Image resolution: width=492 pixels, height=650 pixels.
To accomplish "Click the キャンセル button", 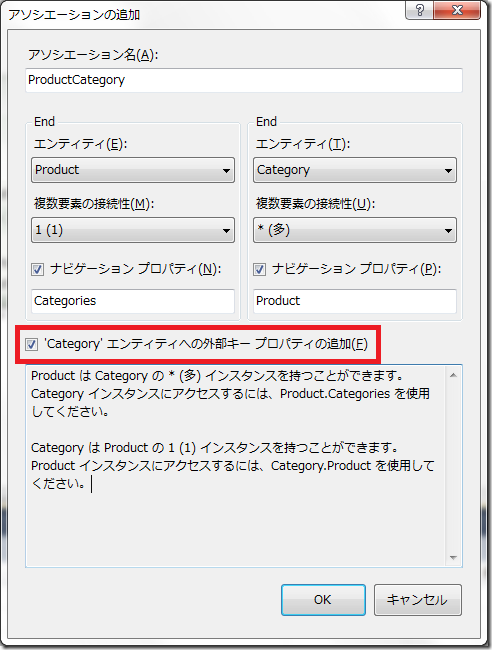I will tap(417, 600).
